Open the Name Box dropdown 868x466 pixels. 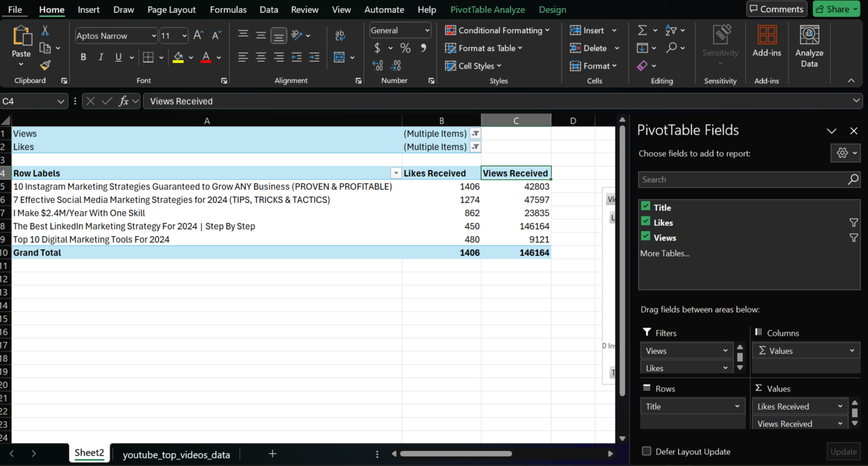tap(60, 101)
